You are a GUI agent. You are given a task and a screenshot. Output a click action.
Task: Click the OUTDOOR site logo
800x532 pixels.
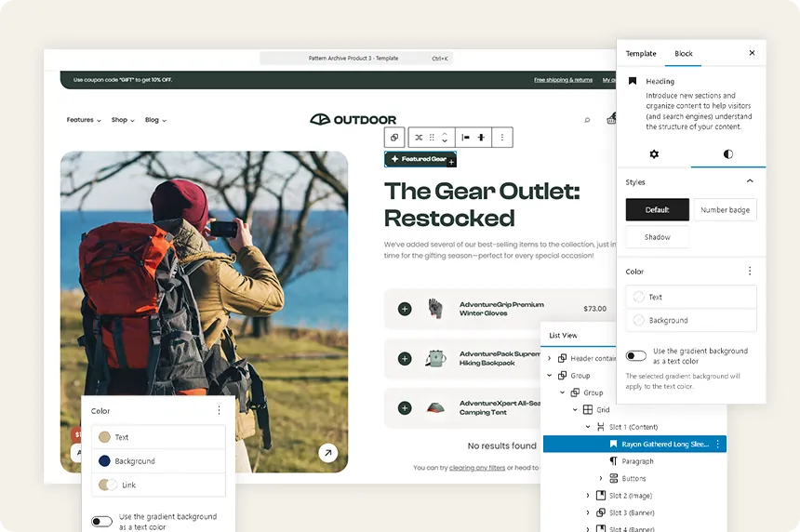(x=353, y=119)
